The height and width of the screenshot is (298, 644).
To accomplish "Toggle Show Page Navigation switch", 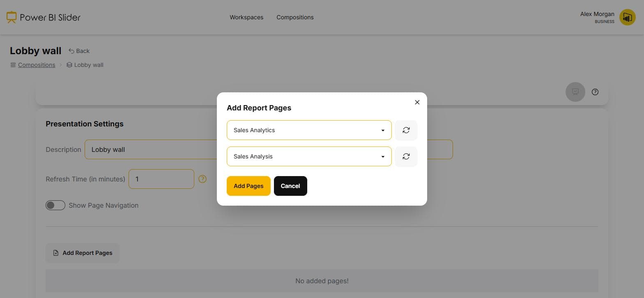I will (x=55, y=205).
